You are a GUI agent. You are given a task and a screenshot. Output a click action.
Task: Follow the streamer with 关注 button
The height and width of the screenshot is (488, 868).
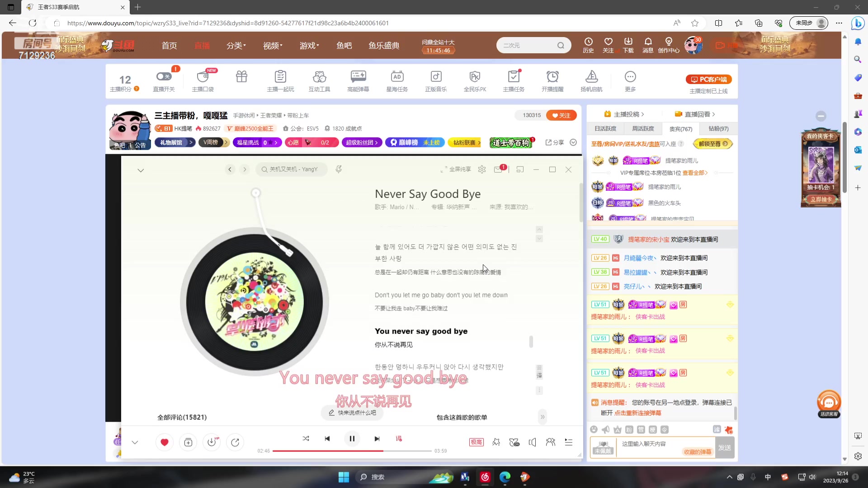coord(561,115)
